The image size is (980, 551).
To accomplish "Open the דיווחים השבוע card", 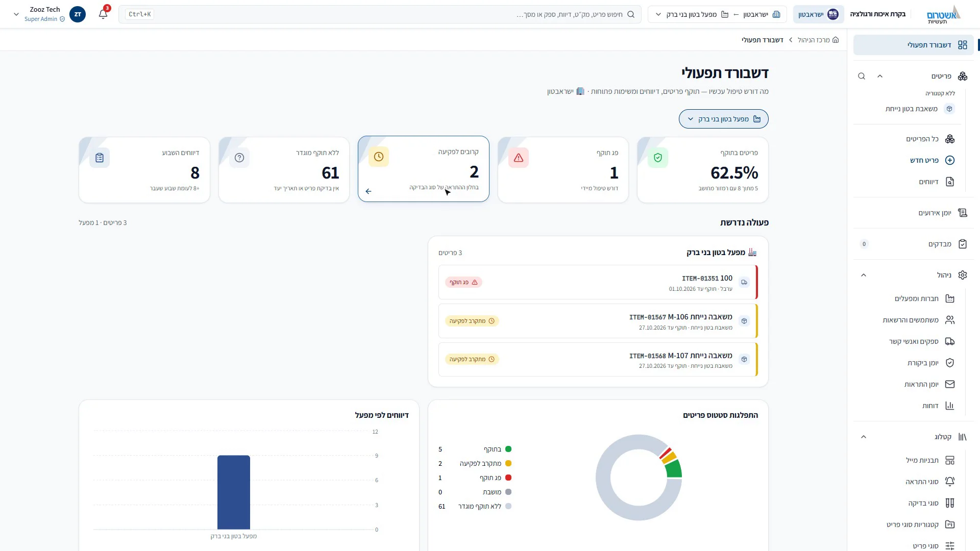I will click(x=144, y=170).
